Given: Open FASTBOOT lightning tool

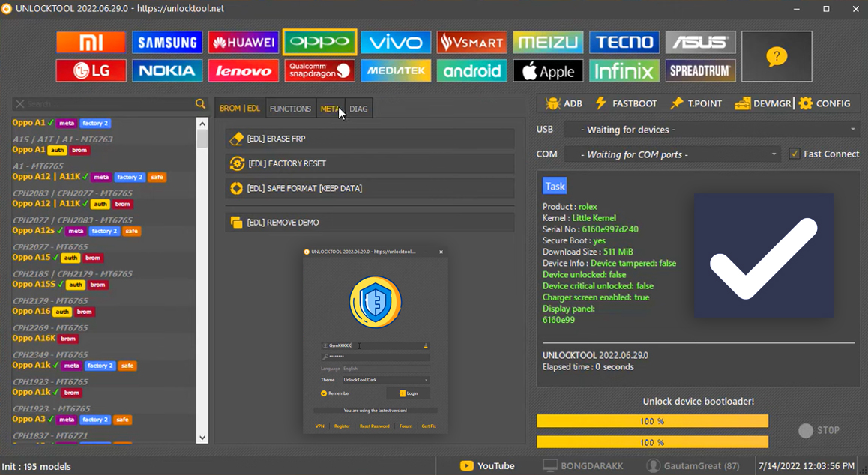Looking at the screenshot, I should 626,103.
